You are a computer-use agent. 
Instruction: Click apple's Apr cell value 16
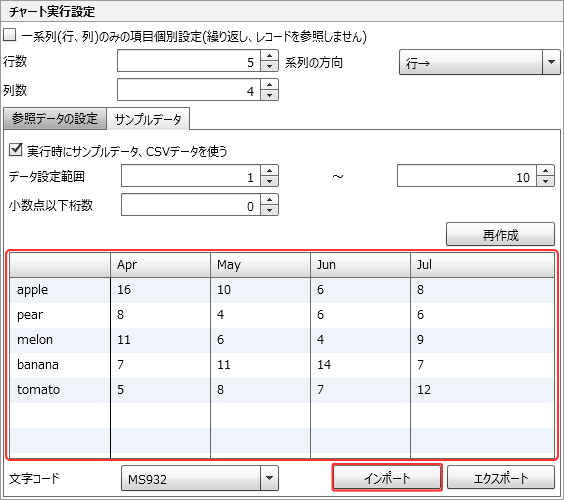point(160,290)
